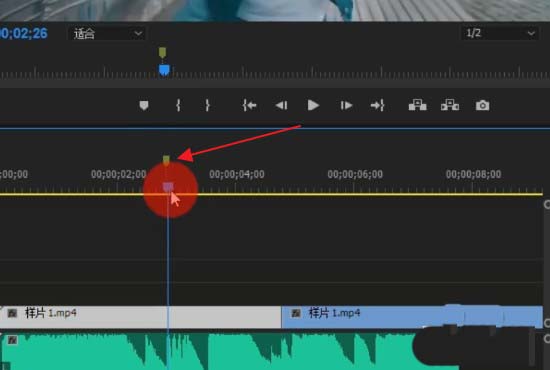Step back one frame
The image size is (550, 370).
coord(281,106)
